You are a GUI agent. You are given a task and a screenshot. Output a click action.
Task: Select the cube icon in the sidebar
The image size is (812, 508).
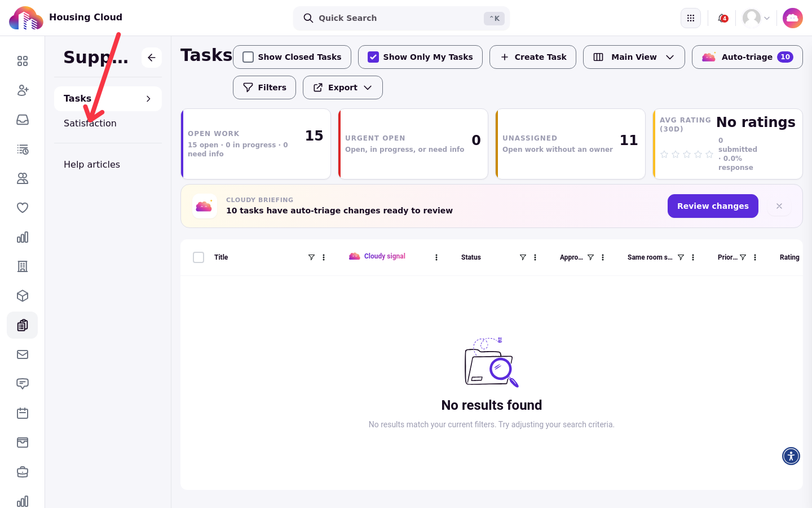tap(23, 296)
